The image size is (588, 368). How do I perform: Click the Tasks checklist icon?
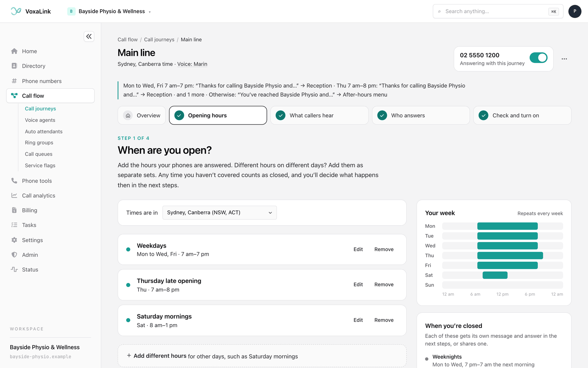point(14,225)
